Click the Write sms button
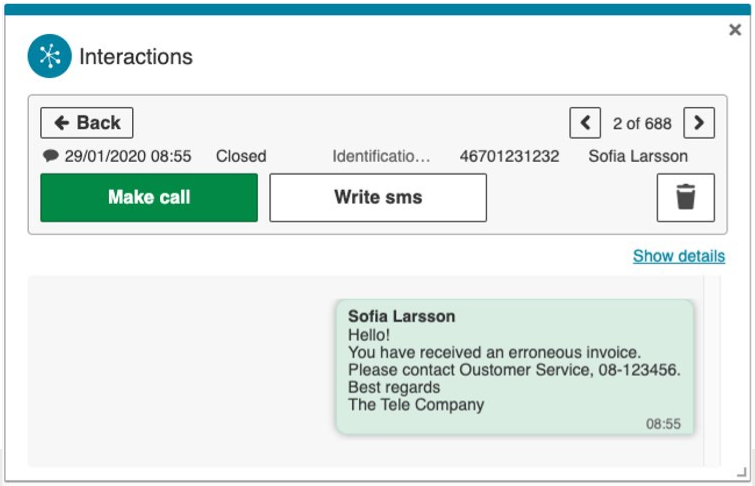755x486 pixels. point(378,197)
